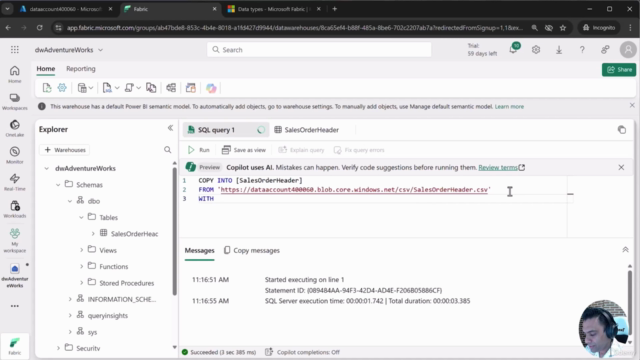The height and width of the screenshot is (360, 640).
Task: Search the Explorer with magnifier icon
Action: click(167, 150)
